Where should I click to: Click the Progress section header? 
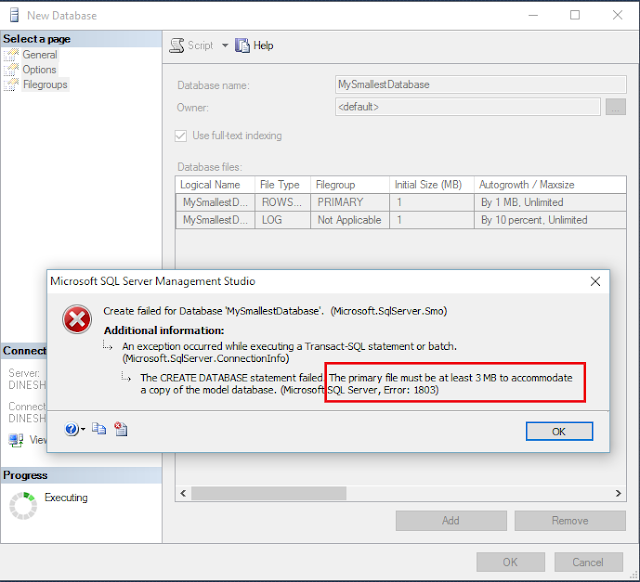[81, 475]
